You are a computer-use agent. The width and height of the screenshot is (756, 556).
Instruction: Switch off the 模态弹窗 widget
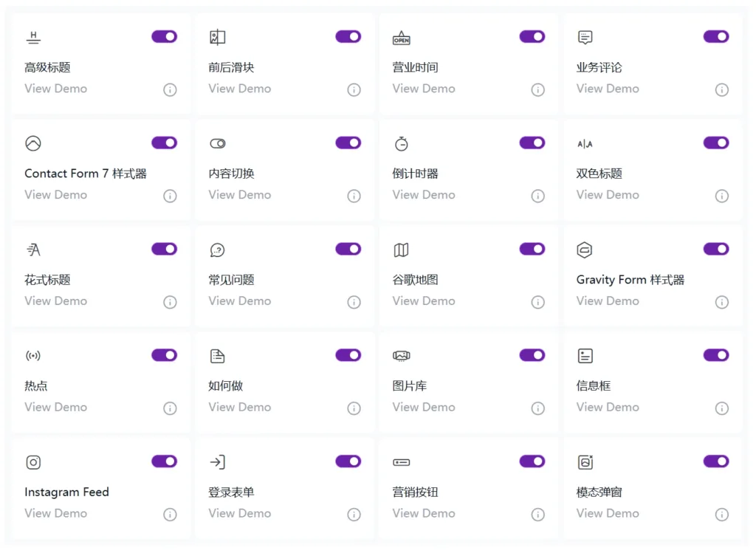pyautogui.click(x=715, y=461)
